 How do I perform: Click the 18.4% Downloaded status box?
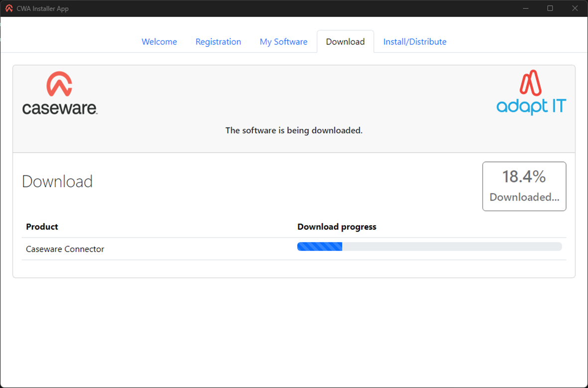coord(524,186)
